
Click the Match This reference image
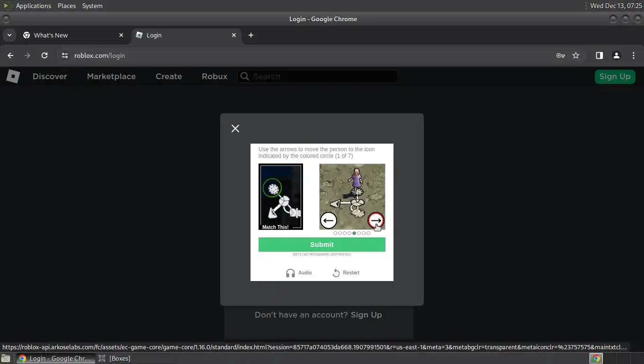tap(281, 197)
